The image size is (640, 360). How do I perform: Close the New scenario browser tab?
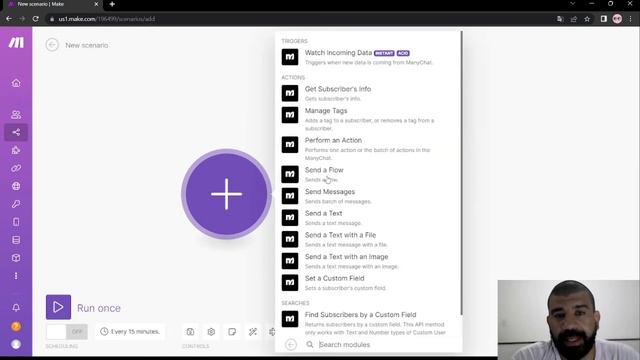[x=96, y=4]
